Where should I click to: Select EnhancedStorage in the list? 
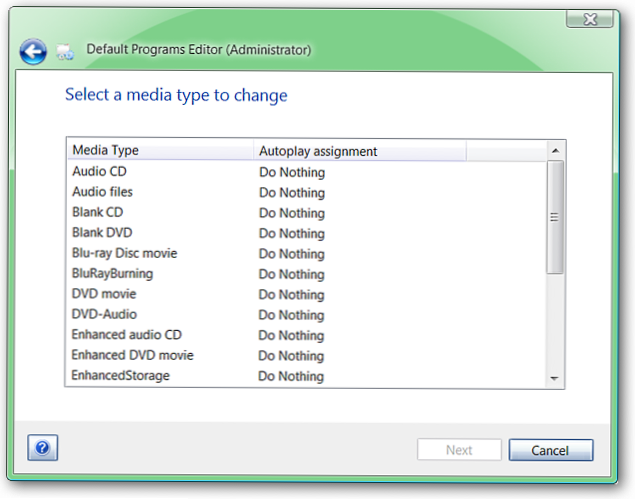coord(307,375)
